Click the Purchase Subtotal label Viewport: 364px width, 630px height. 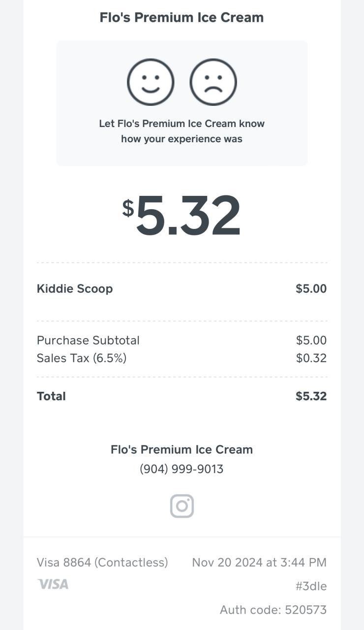[x=88, y=340]
